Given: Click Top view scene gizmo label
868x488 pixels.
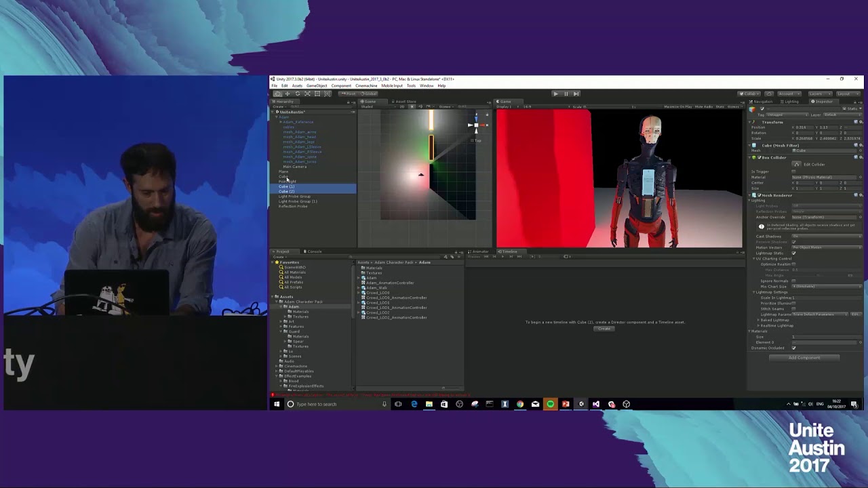Looking at the screenshot, I should 477,140.
